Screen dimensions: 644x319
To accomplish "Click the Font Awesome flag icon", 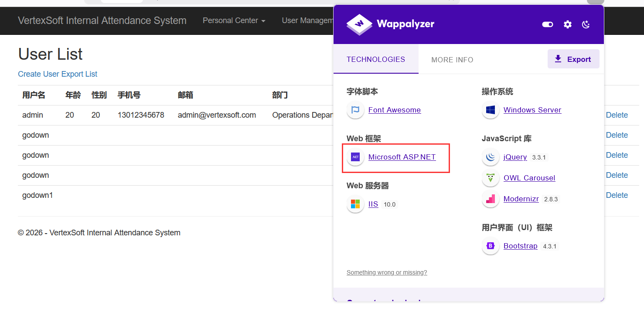I will 355,110.
